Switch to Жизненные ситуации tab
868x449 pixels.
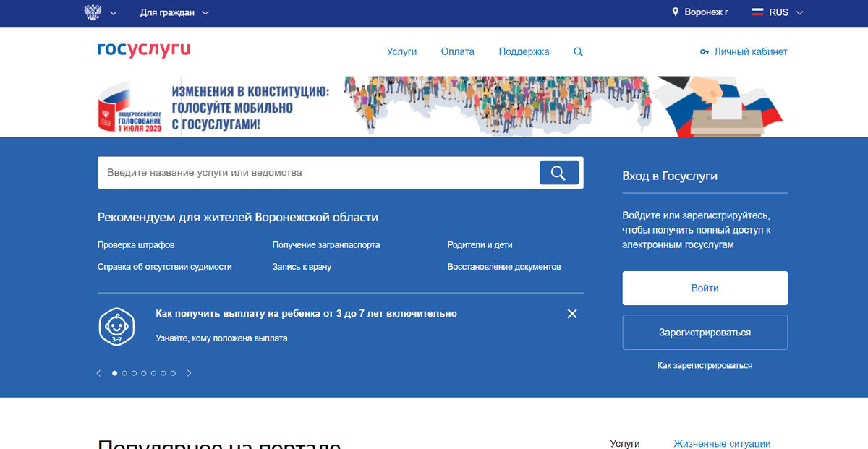point(722,443)
